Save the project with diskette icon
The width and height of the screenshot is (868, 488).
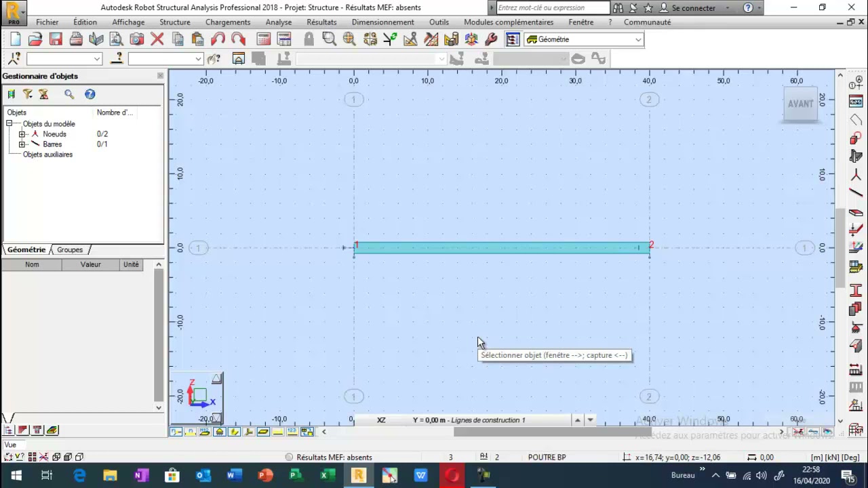pos(56,39)
